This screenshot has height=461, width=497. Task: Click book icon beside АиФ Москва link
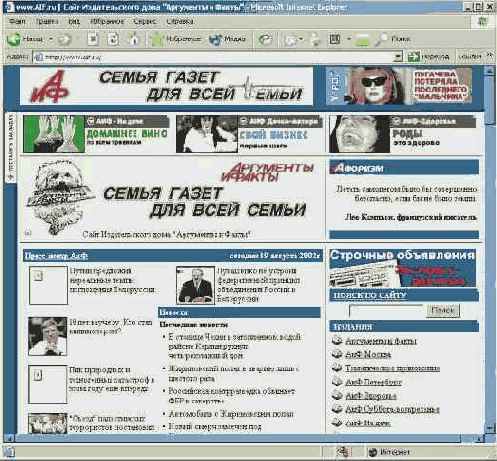pos(337,354)
